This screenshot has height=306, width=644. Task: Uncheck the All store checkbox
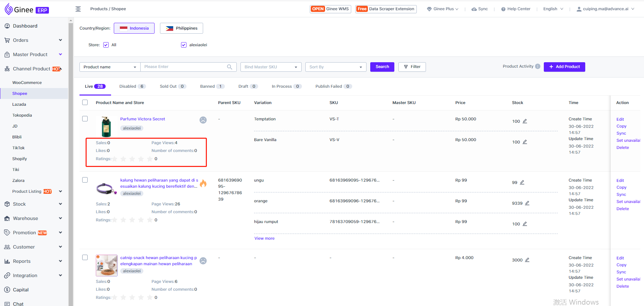point(106,45)
